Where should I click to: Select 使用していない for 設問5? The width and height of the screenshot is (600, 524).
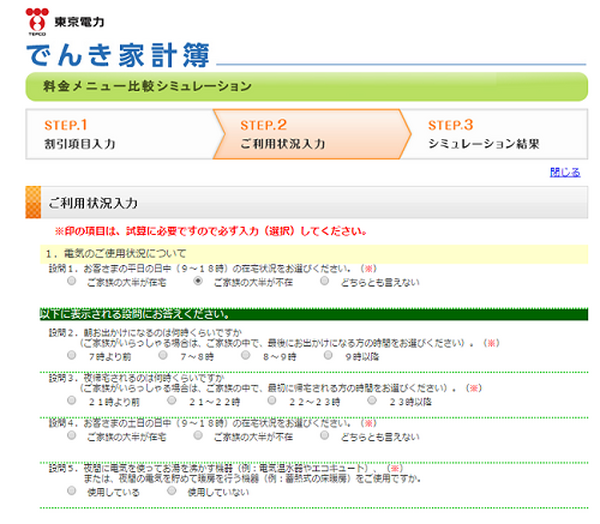pyautogui.click(x=172, y=490)
